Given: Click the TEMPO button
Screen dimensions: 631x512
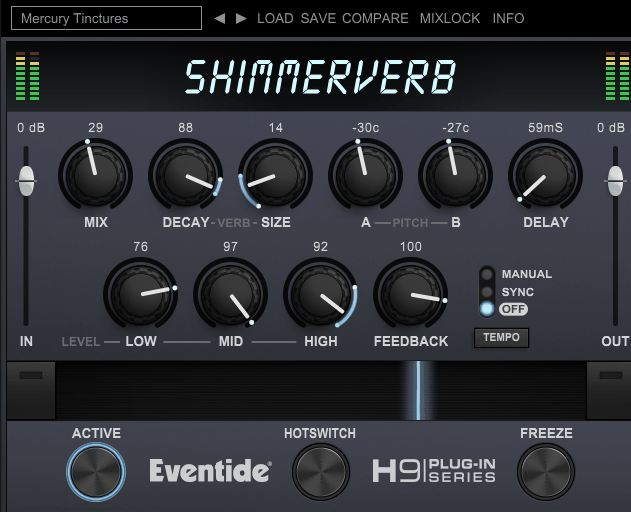Looking at the screenshot, I should coord(501,338).
